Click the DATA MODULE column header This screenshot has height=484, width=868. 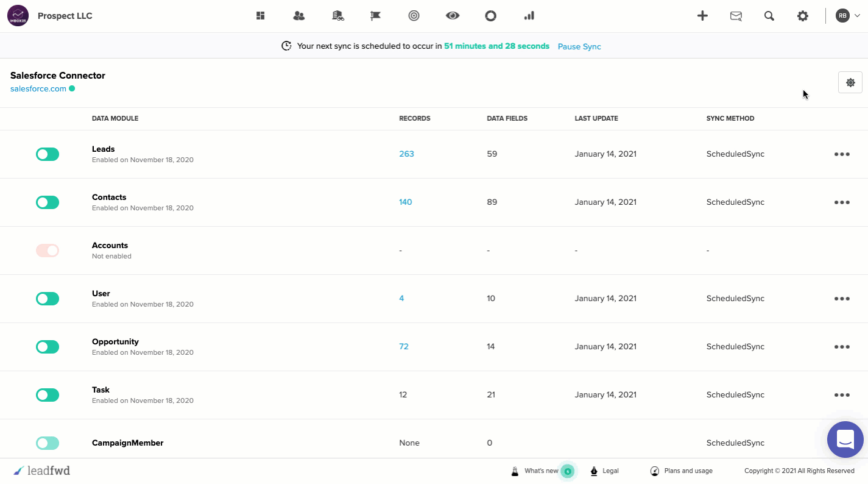[115, 118]
